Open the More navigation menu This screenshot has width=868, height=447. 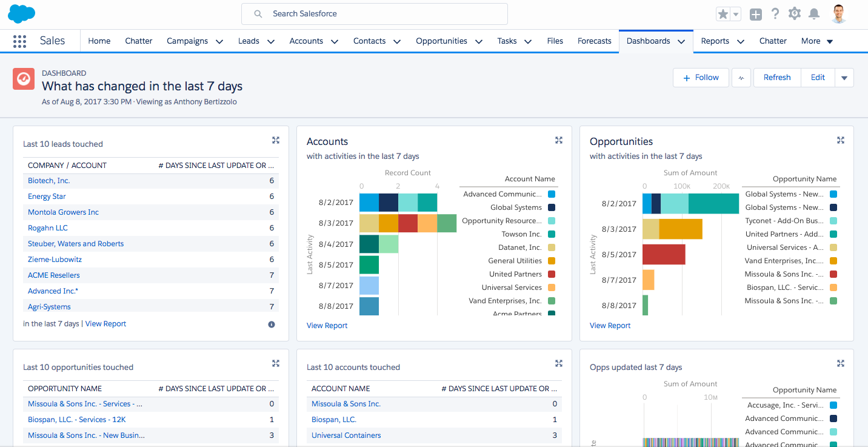tap(817, 41)
